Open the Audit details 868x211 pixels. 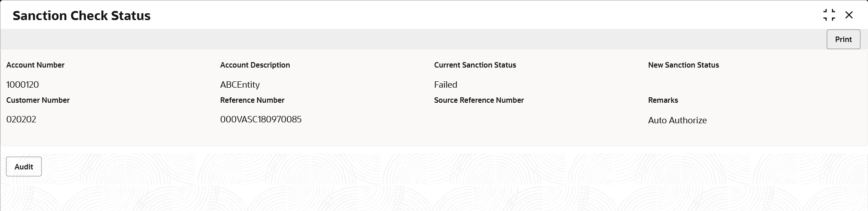click(24, 167)
